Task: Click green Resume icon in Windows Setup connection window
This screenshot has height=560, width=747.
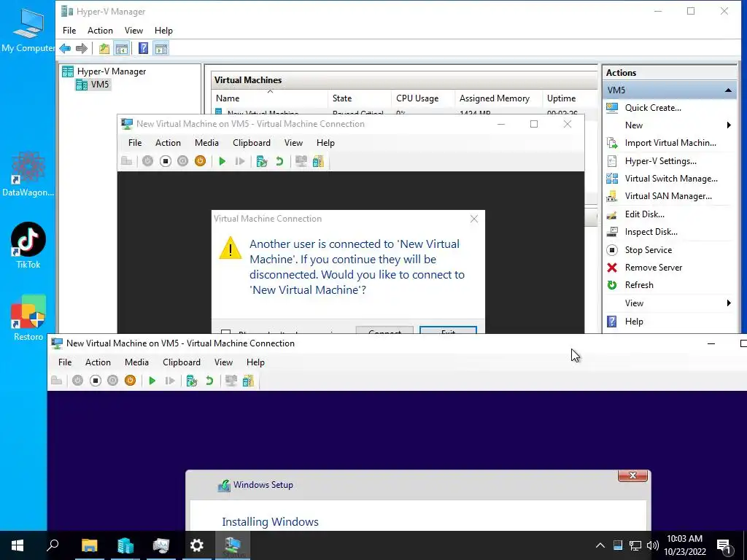Action: 152,381
